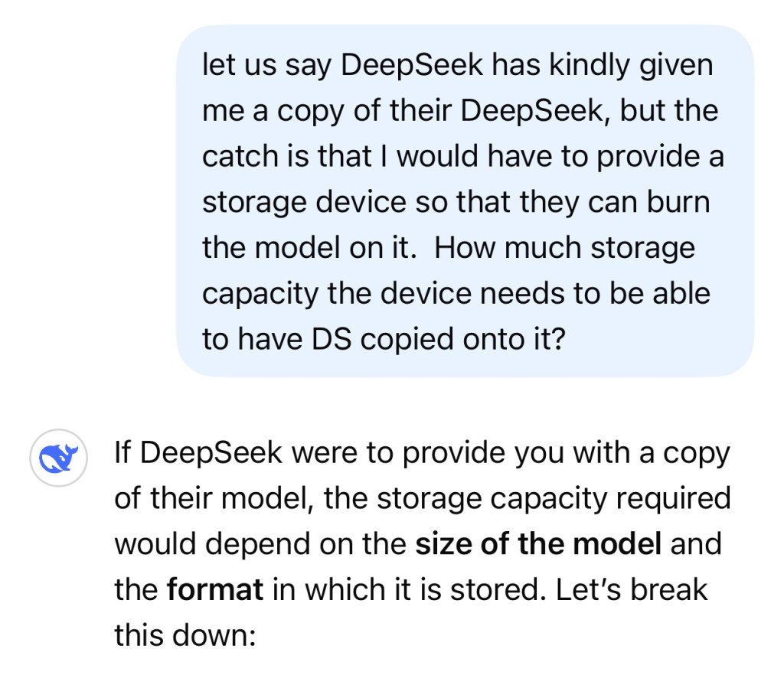Click the bold "size of the model" text

538,544
